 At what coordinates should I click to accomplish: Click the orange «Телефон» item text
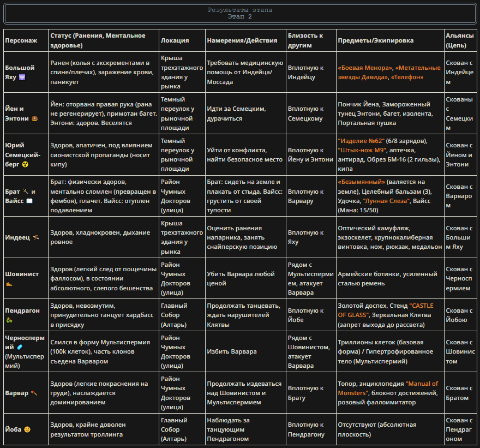(x=407, y=77)
